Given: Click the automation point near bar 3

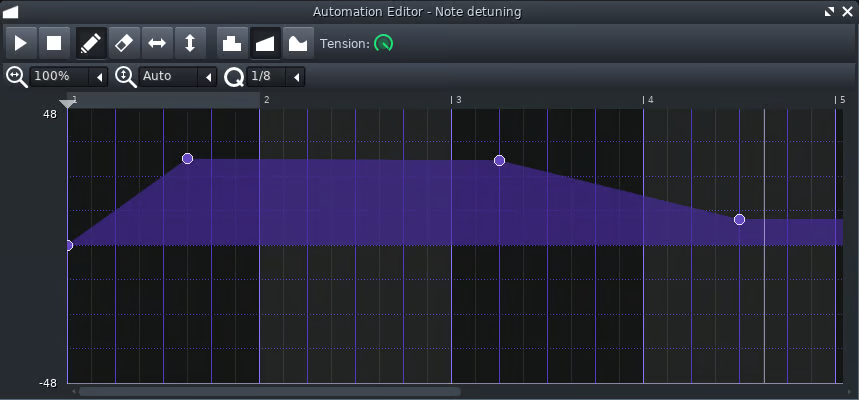Looking at the screenshot, I should tap(499, 161).
